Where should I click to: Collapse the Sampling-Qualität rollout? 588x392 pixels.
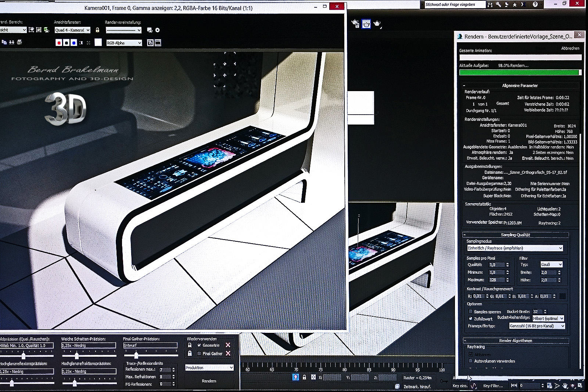point(515,235)
